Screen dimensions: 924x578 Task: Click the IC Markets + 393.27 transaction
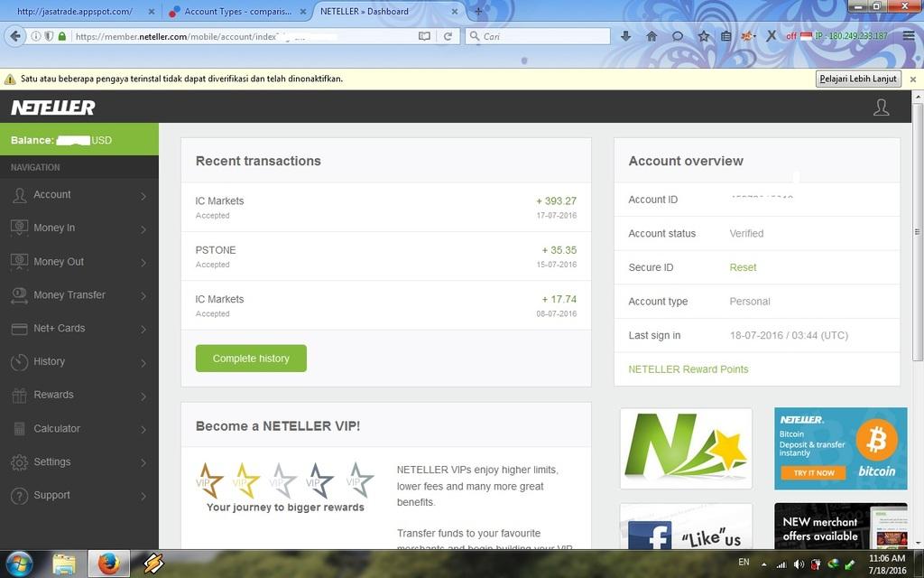coord(386,207)
